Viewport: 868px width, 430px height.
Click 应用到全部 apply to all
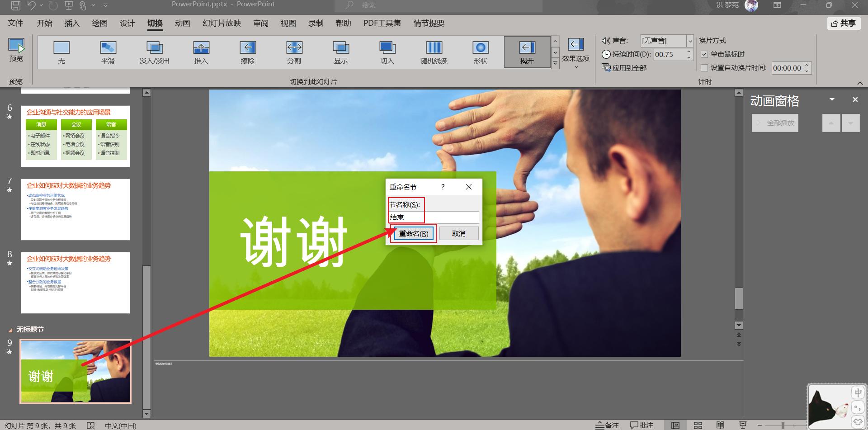click(x=624, y=68)
